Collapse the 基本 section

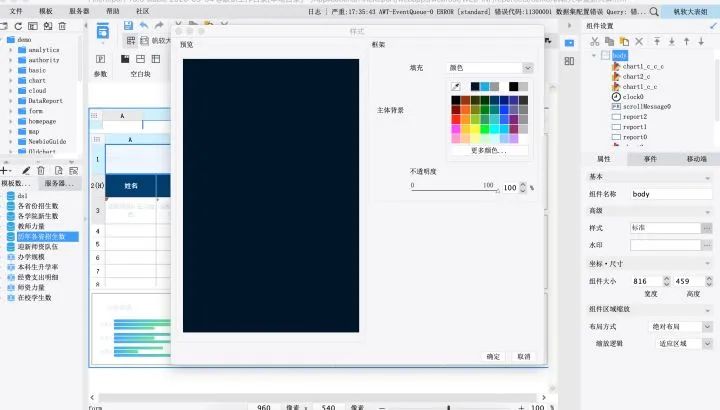tap(707, 177)
